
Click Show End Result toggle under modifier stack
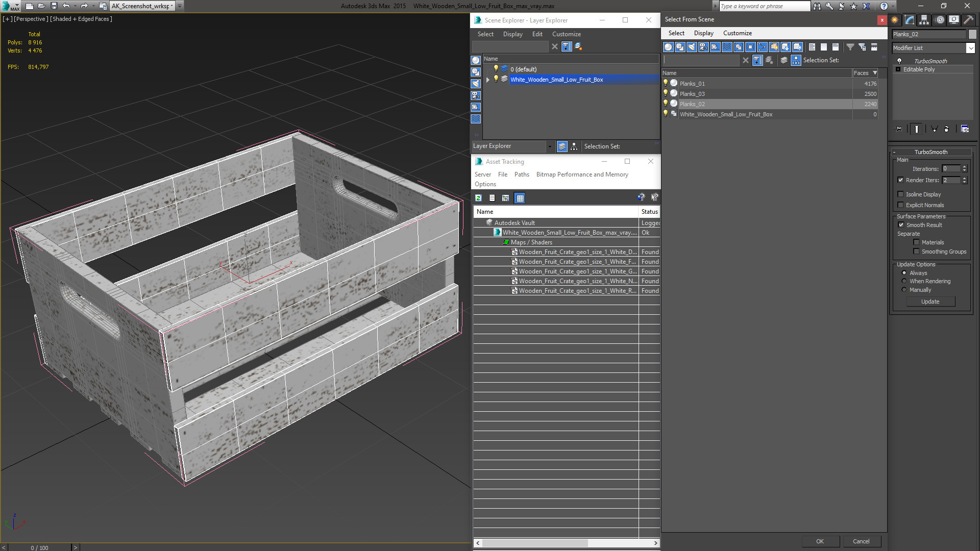tap(917, 129)
